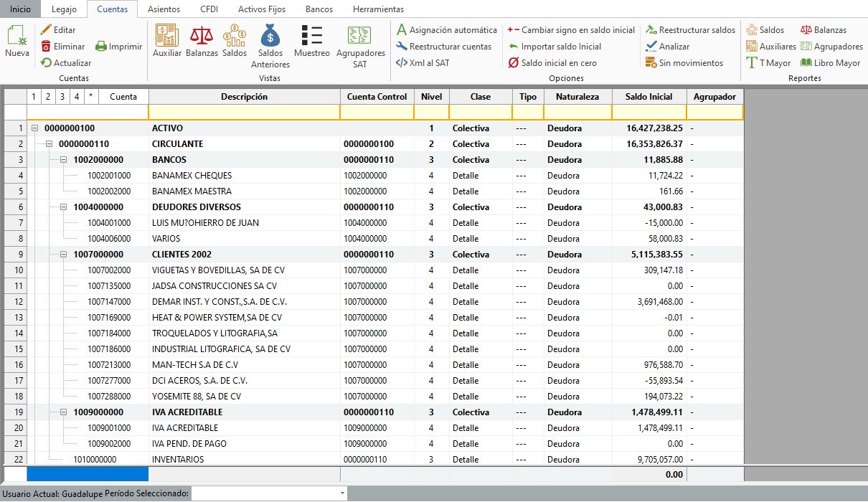The image size is (868, 502).
Task: Switch to the Activos Fijos tab
Action: click(263, 9)
